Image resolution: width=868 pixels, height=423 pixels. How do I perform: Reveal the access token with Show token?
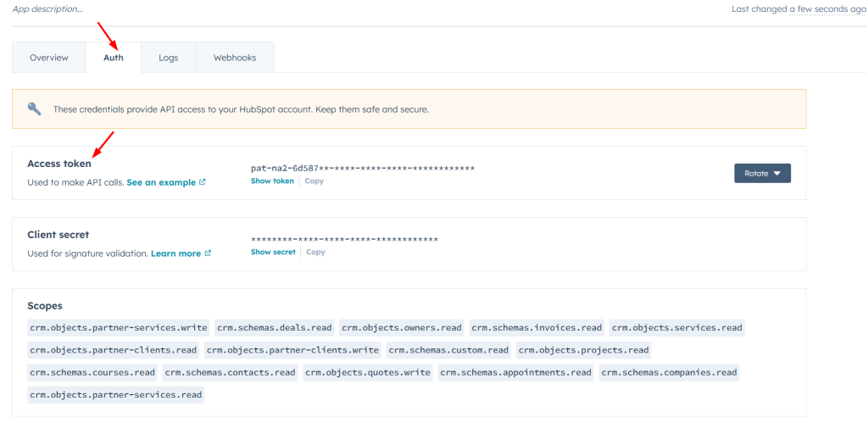click(x=272, y=181)
